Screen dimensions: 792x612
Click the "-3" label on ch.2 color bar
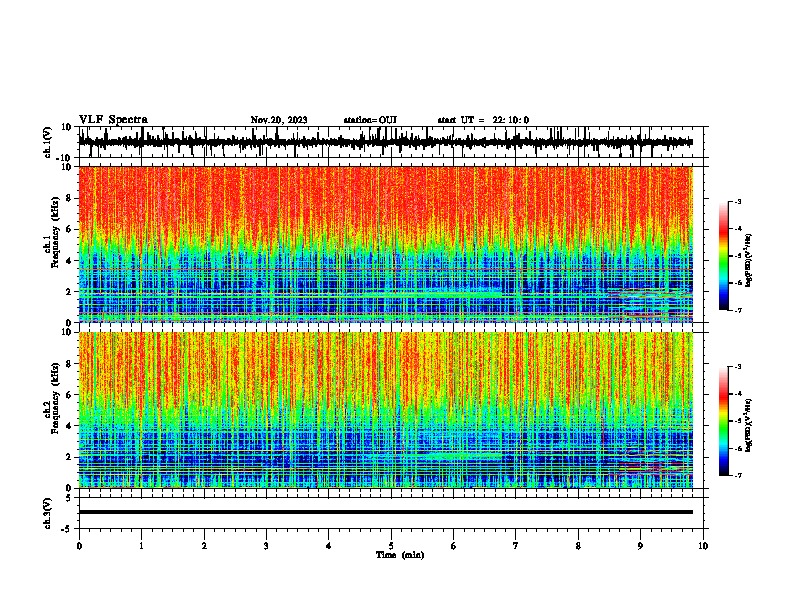pos(737,367)
